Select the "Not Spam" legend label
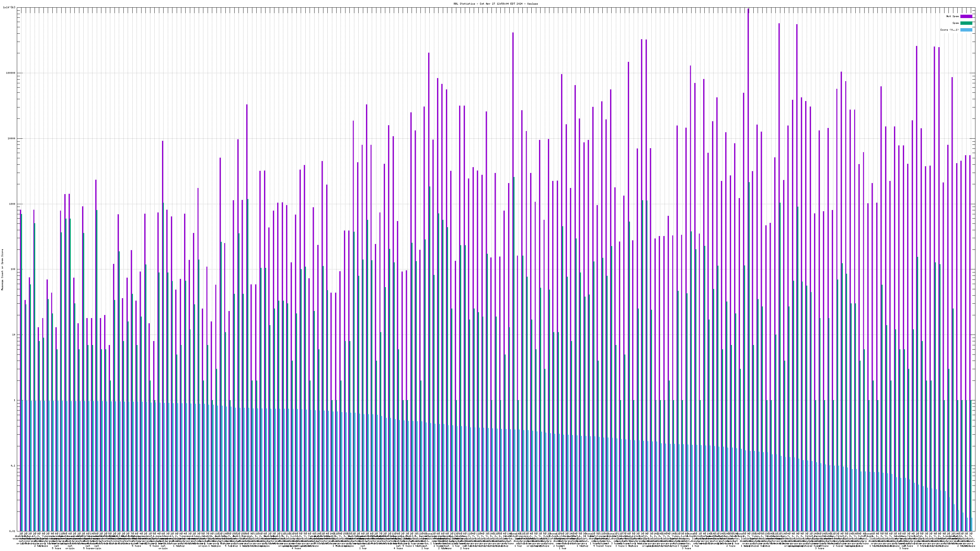Image resolution: width=980 pixels, height=551 pixels. pyautogui.click(x=953, y=16)
